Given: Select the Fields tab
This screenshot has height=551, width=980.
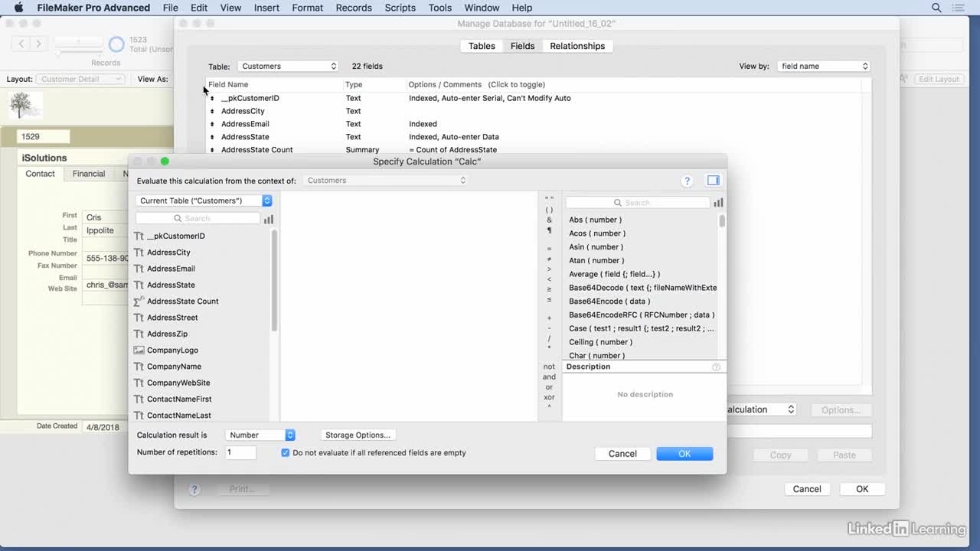Looking at the screenshot, I should (523, 46).
